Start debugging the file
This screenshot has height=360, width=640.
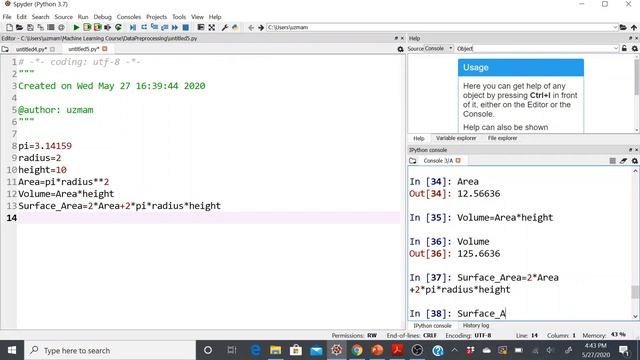pyautogui.click(x=133, y=27)
